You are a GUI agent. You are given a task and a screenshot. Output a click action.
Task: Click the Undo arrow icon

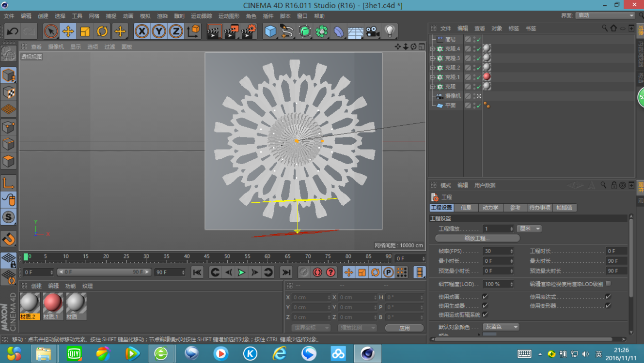12,32
